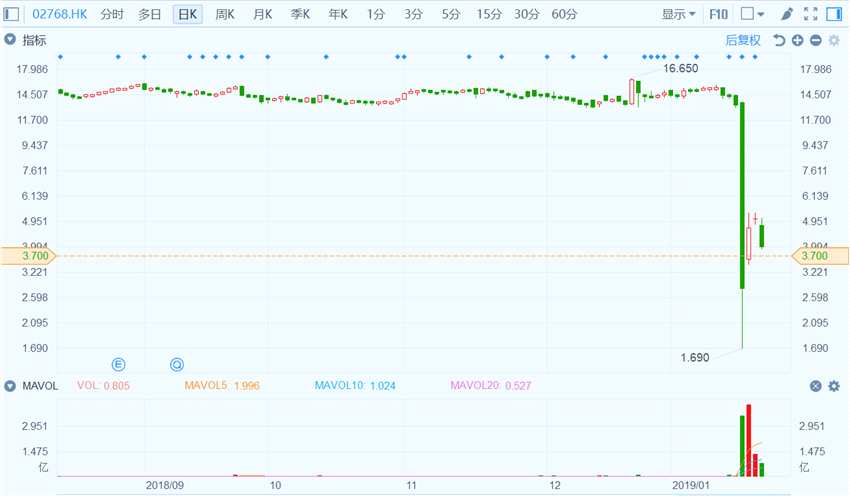The image size is (850, 496).
Task: Toggle the left sidebar panel icon
Action: [11, 14]
